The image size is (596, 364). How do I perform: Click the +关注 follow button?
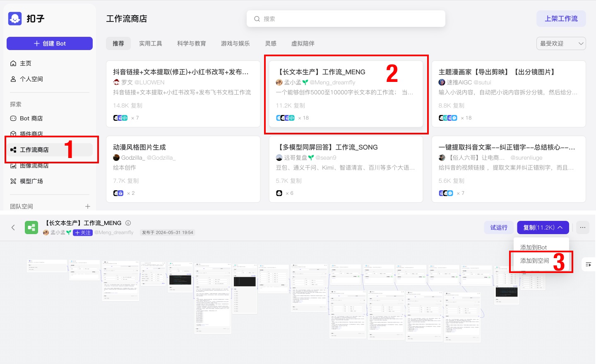click(83, 232)
